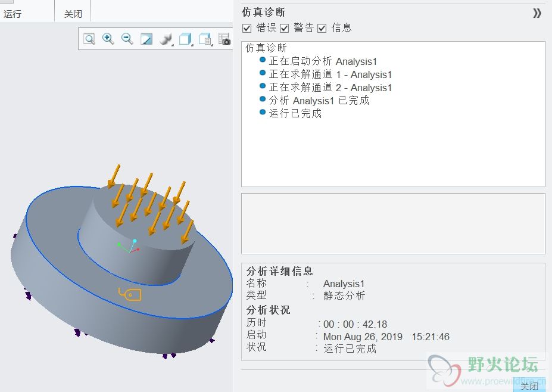Click the Repaint screen icon
Image resolution: width=552 pixels, height=392 pixels.
146,39
